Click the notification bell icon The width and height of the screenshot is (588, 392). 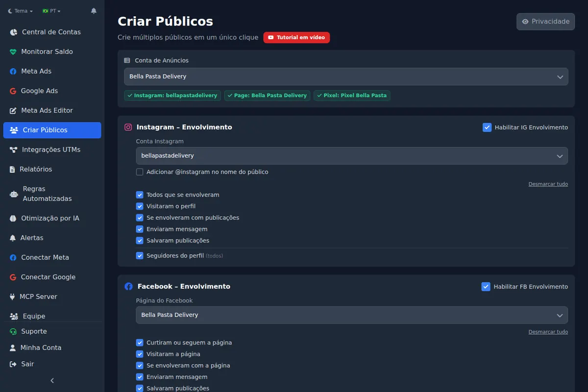(94, 11)
